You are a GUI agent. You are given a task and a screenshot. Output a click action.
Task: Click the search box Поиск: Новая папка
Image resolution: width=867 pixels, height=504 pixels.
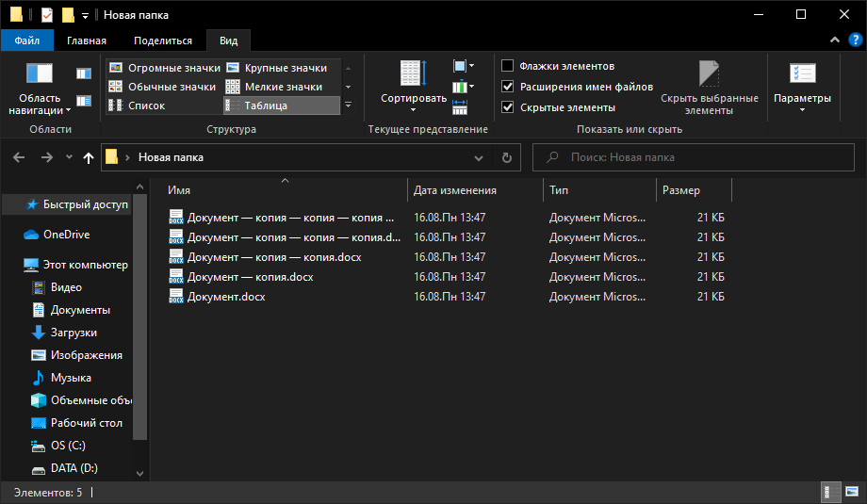(697, 157)
